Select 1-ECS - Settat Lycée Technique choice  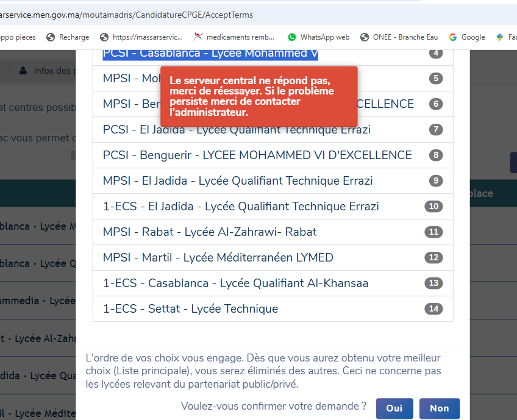click(190, 309)
